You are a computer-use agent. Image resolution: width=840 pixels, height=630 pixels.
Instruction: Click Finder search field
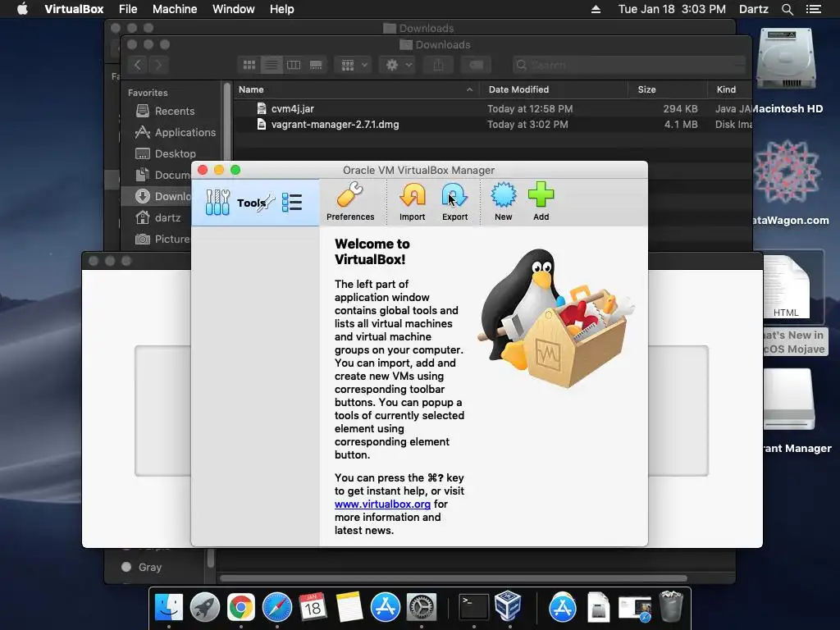(x=629, y=65)
